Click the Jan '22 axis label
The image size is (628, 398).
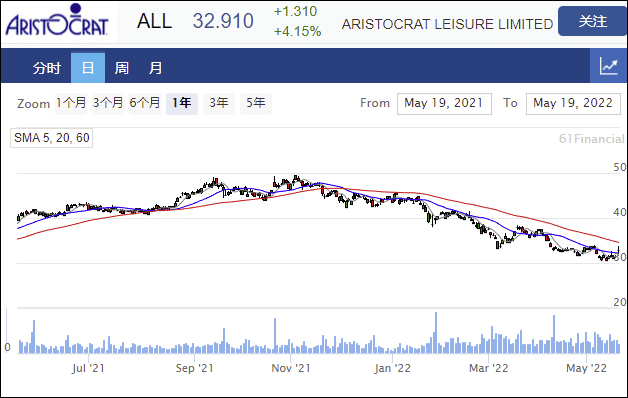[x=392, y=368]
